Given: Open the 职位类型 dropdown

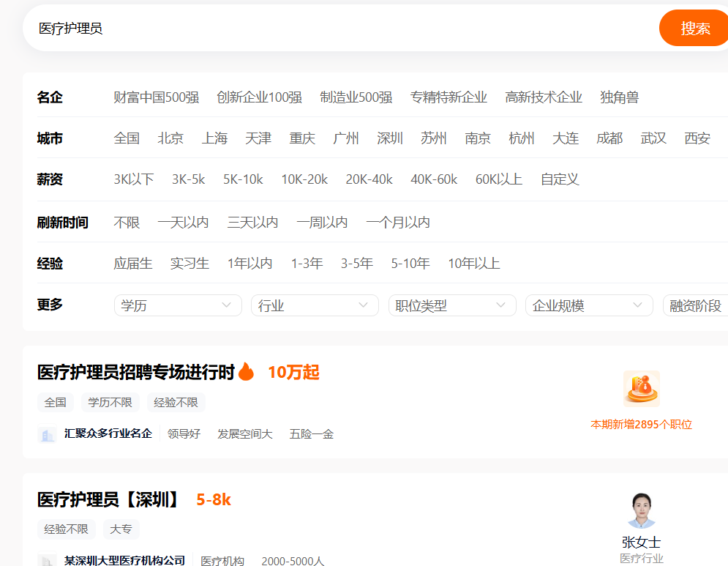Looking at the screenshot, I should (452, 305).
